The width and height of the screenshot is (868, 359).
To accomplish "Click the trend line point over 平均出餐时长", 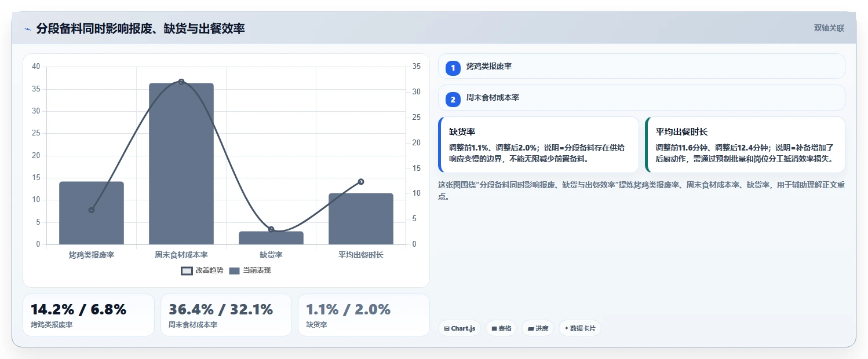I will click(361, 182).
